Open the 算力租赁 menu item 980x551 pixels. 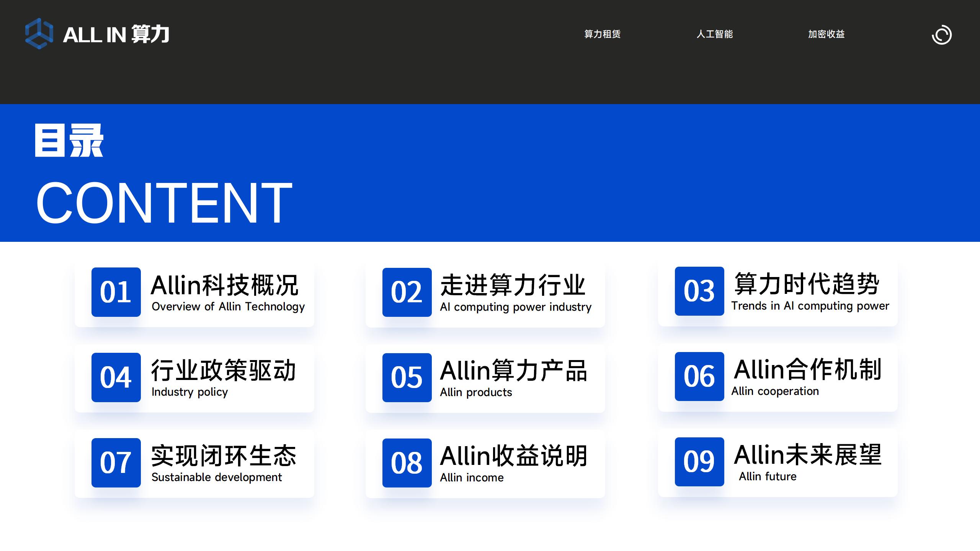[602, 34]
